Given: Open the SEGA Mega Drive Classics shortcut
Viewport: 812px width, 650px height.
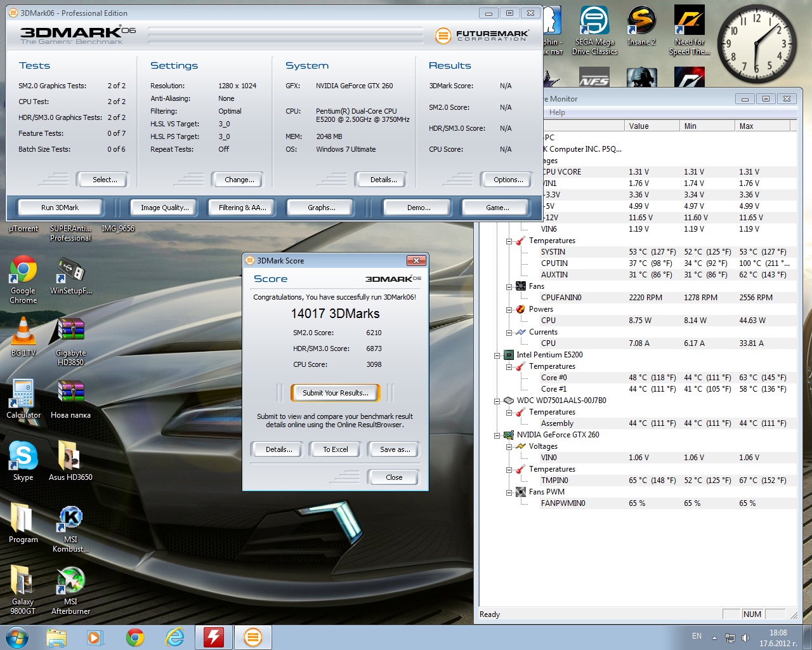Looking at the screenshot, I should [594, 30].
